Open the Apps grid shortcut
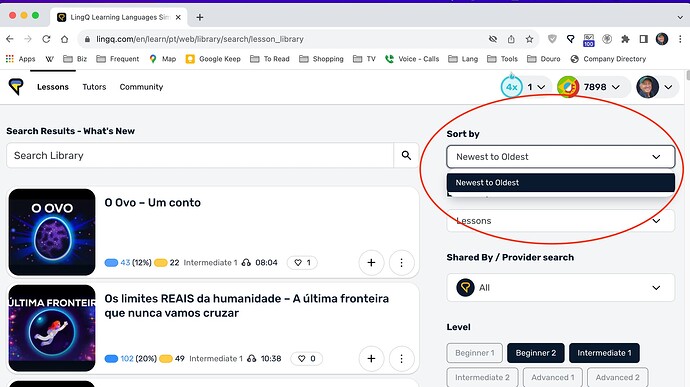 20,59
